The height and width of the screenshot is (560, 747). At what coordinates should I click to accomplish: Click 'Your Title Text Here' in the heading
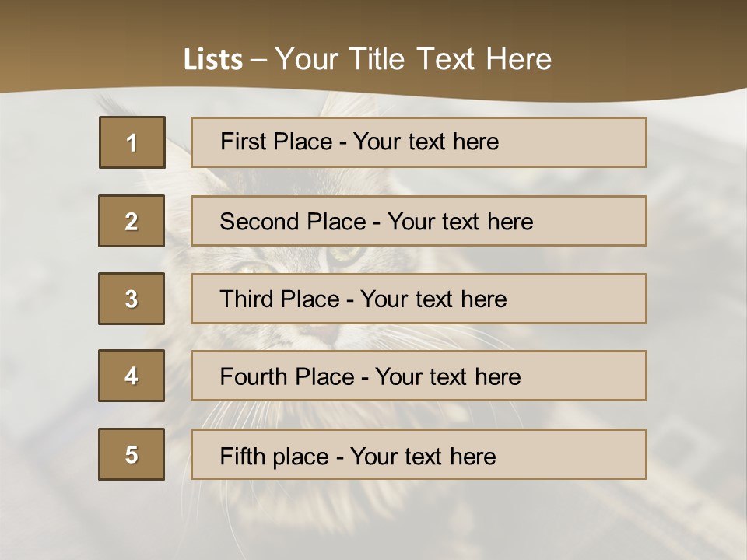(413, 59)
